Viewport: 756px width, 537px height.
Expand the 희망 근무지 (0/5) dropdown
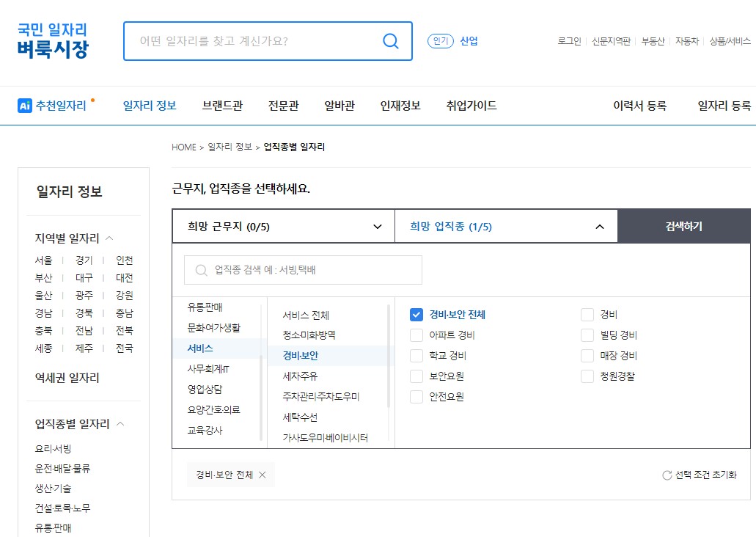click(x=284, y=226)
